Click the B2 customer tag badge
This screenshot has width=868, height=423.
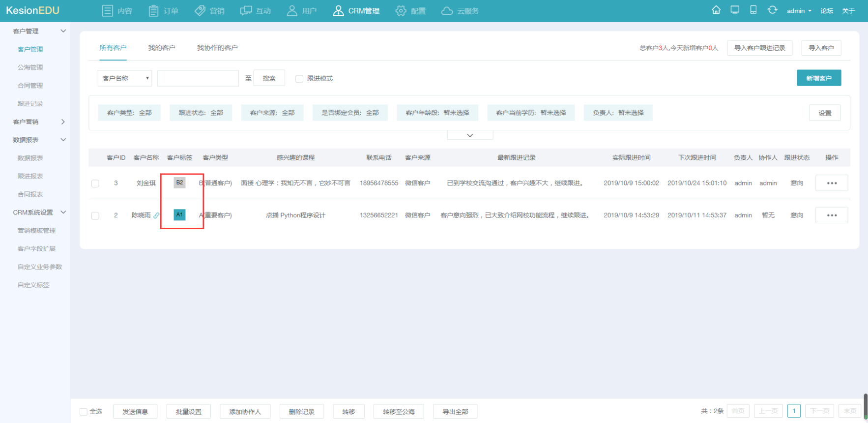179,182
